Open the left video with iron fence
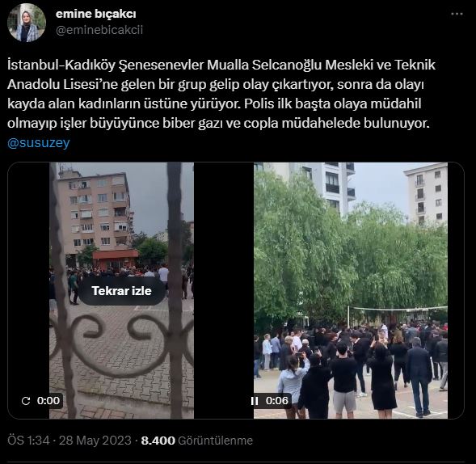 pos(121,291)
